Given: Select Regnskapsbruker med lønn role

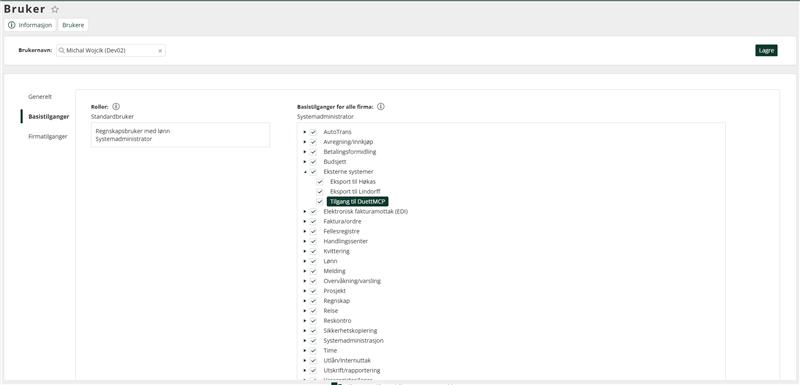Looking at the screenshot, I should pyautogui.click(x=133, y=131).
